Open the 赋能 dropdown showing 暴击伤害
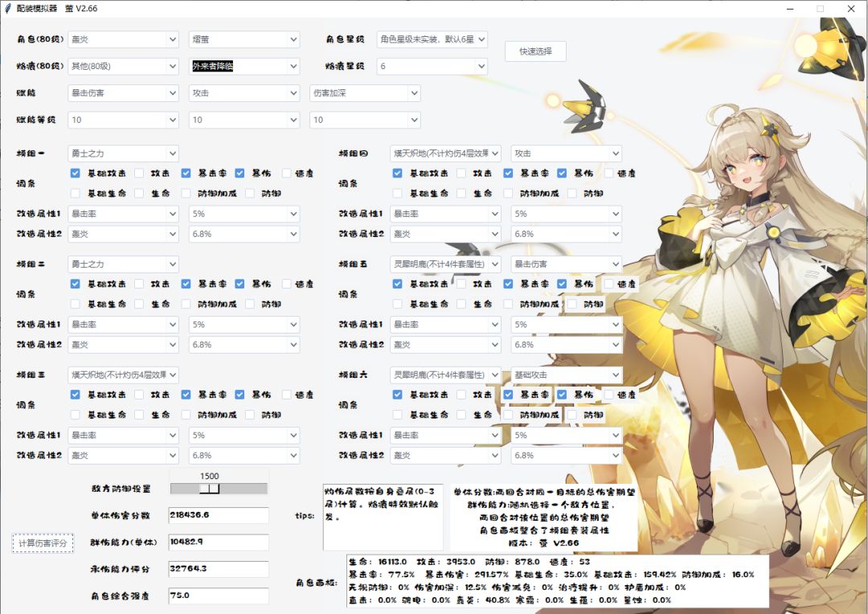This screenshot has height=614, width=868. coord(123,93)
